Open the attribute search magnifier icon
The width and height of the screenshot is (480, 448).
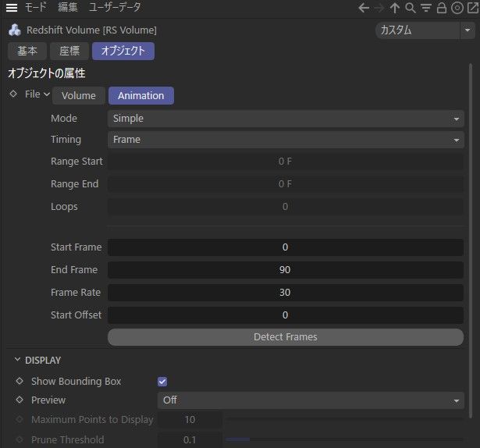[411, 8]
